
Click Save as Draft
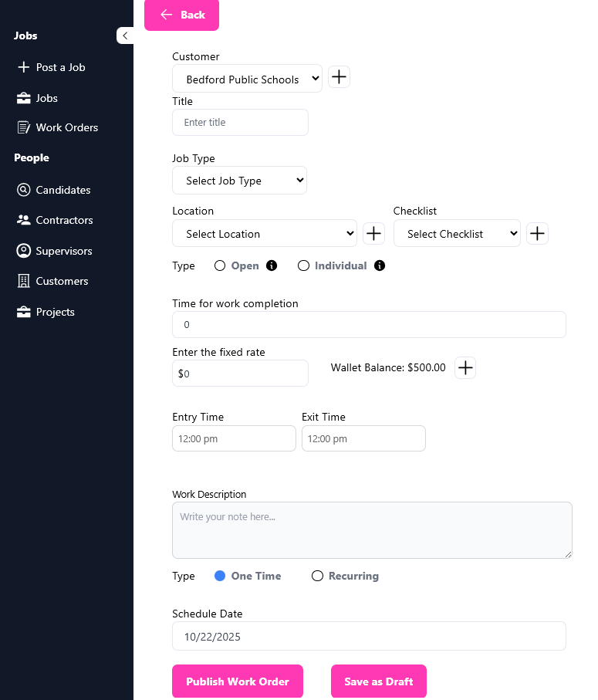(x=379, y=681)
